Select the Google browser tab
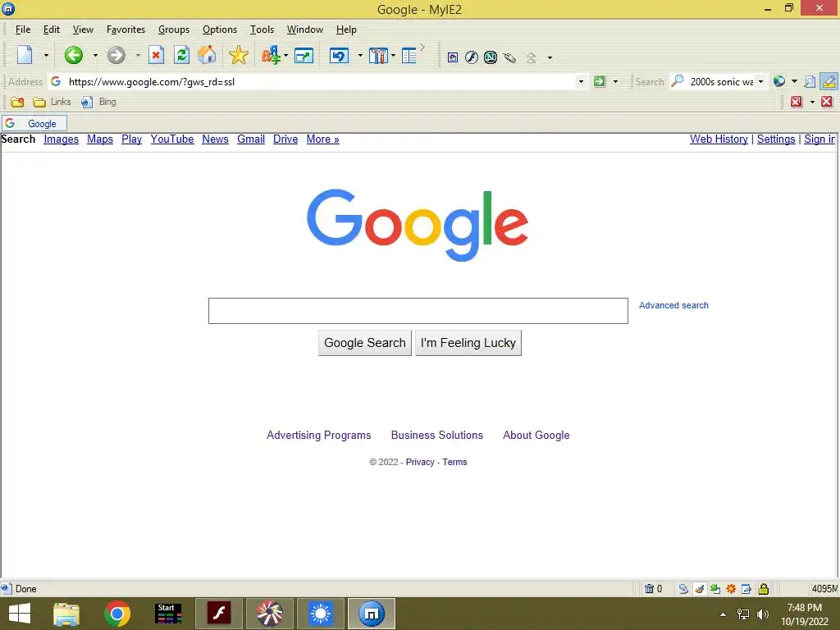Image resolution: width=840 pixels, height=630 pixels. tap(34, 124)
